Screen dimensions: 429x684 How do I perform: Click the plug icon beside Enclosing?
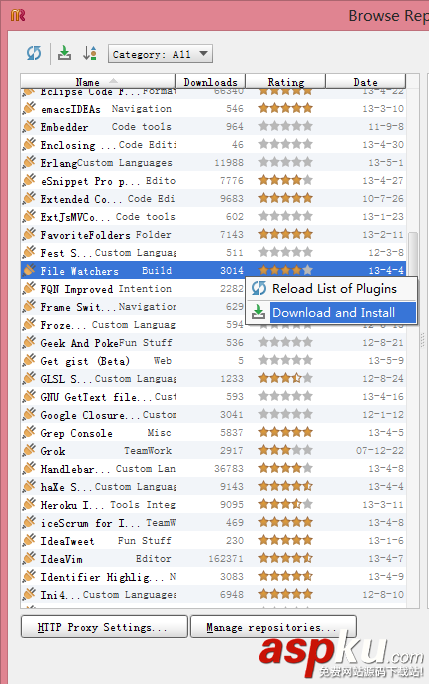coord(29,144)
